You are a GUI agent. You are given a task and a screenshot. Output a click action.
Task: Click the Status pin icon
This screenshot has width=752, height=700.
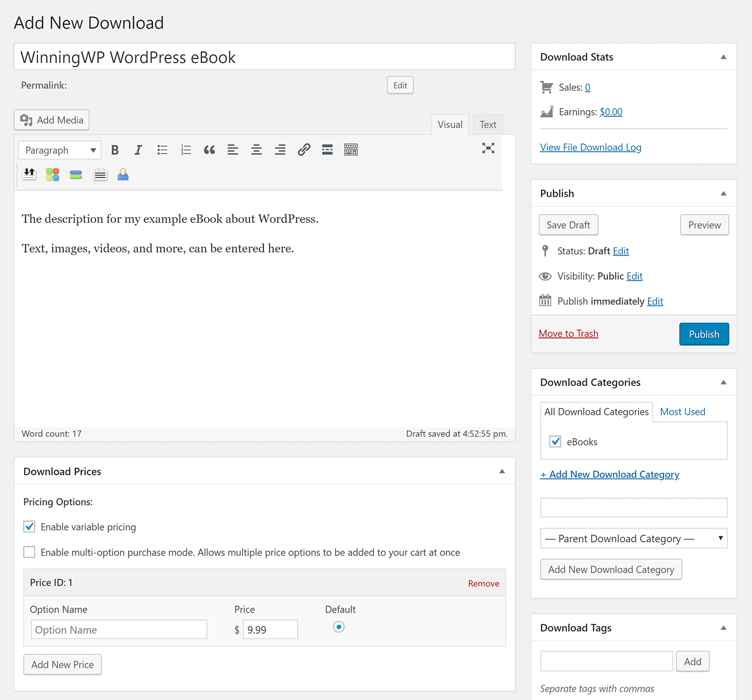click(545, 251)
